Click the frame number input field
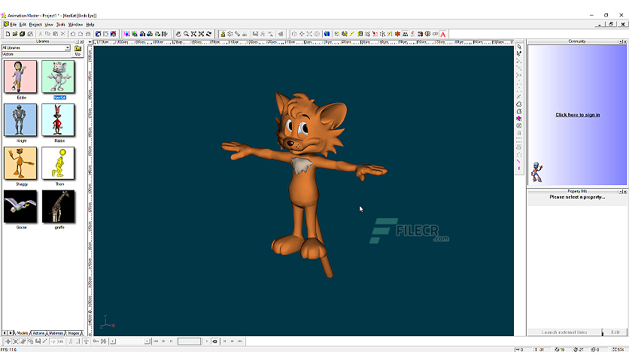This screenshot has height=364, width=629. click(189, 341)
